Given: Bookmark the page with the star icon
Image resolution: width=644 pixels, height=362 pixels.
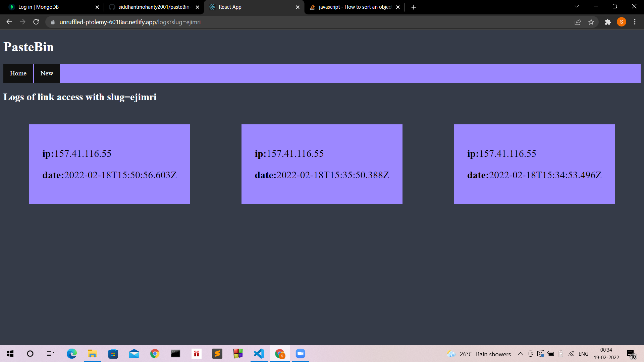Looking at the screenshot, I should [591, 22].
